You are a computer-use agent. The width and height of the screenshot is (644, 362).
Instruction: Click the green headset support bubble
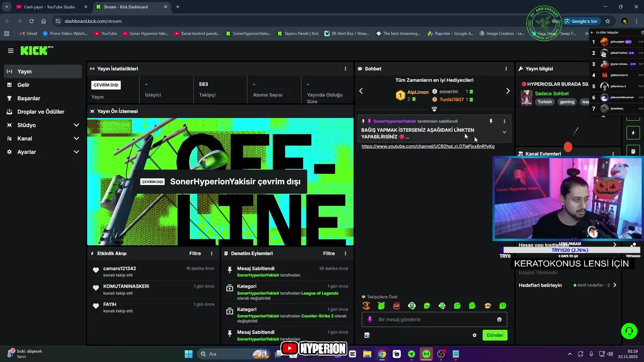tap(629, 331)
